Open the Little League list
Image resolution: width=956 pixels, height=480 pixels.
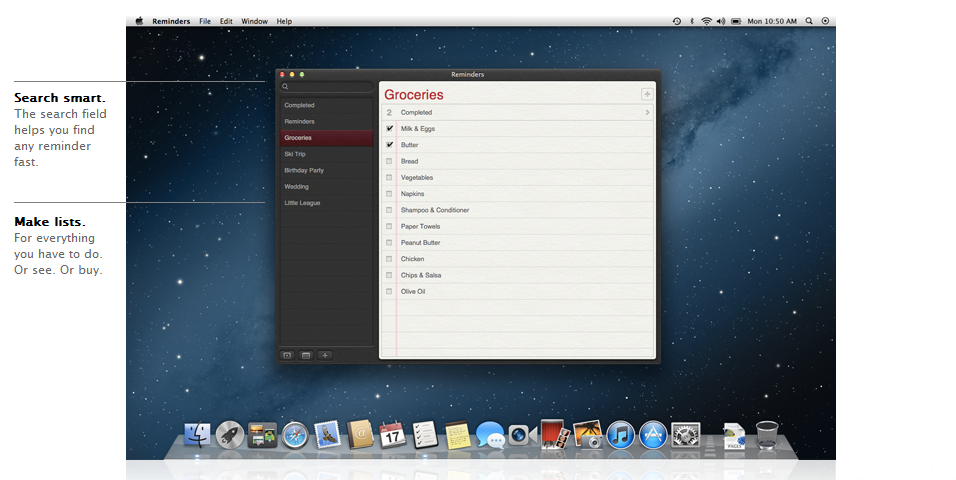(327, 202)
